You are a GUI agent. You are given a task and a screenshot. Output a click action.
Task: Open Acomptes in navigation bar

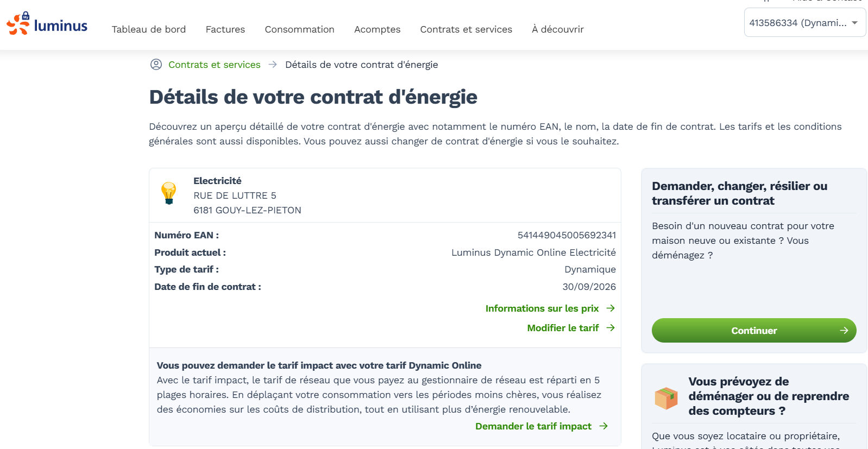[378, 29]
